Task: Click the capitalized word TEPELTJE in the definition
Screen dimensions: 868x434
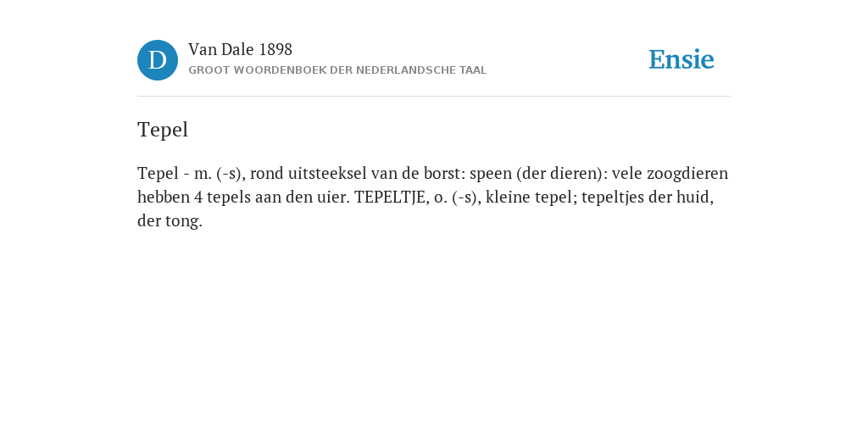Action: point(391,197)
